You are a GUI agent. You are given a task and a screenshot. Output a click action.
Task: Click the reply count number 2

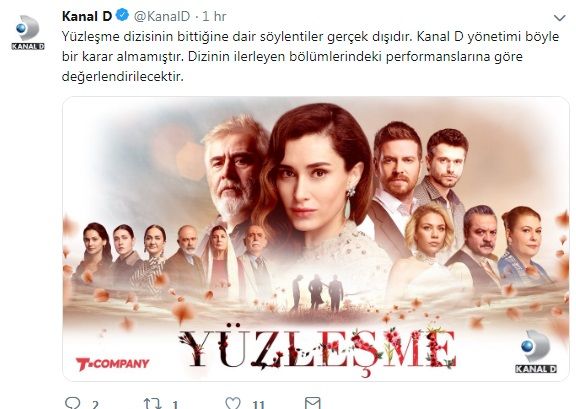point(95,405)
